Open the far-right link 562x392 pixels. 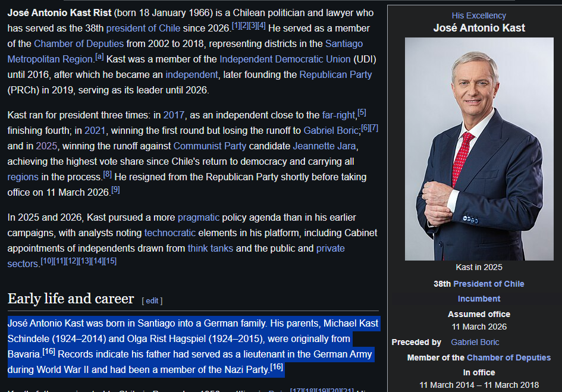tap(338, 115)
